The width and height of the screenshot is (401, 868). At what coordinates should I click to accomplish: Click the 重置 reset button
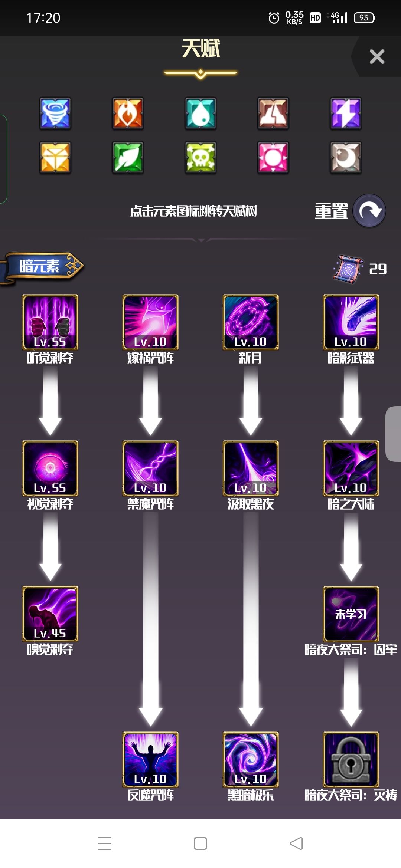coord(350,211)
